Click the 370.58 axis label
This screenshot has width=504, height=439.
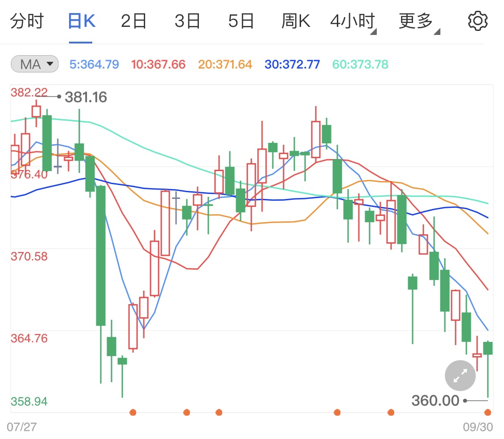click(x=29, y=257)
